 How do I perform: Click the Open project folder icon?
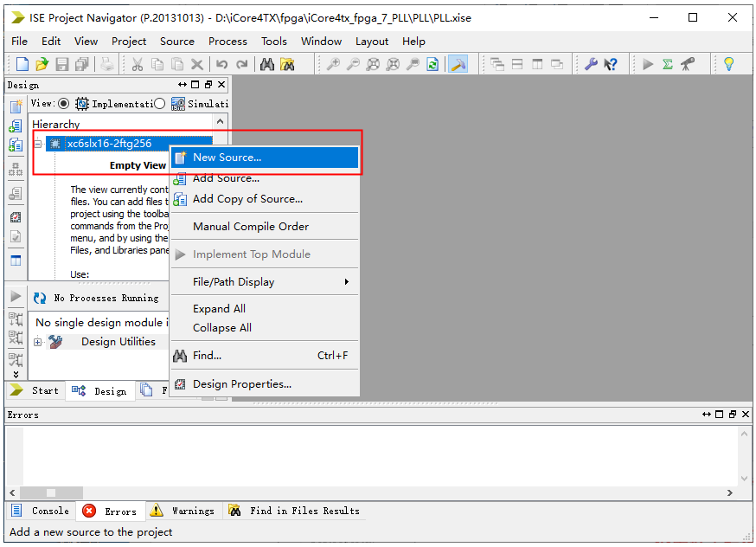pos(42,64)
